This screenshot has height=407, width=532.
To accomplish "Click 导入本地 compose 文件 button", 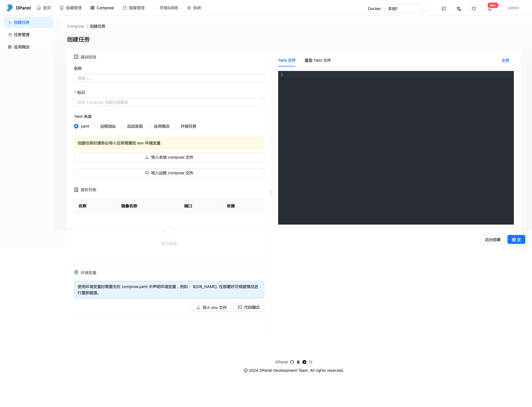I will coord(169,157).
